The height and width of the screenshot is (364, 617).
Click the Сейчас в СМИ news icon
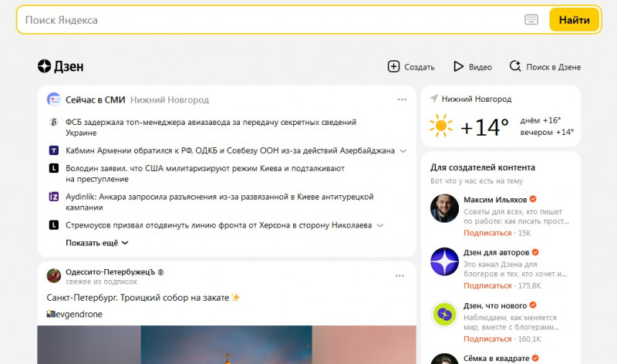pyautogui.click(x=53, y=99)
